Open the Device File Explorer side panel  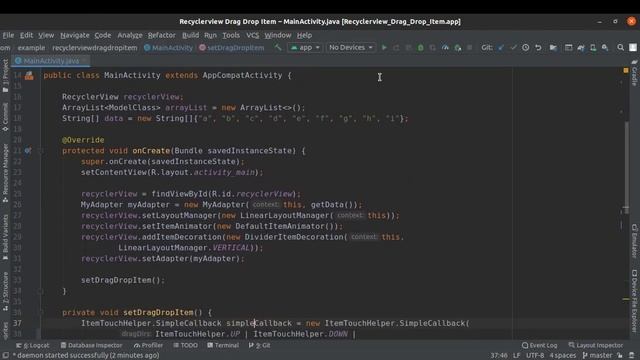(634, 301)
